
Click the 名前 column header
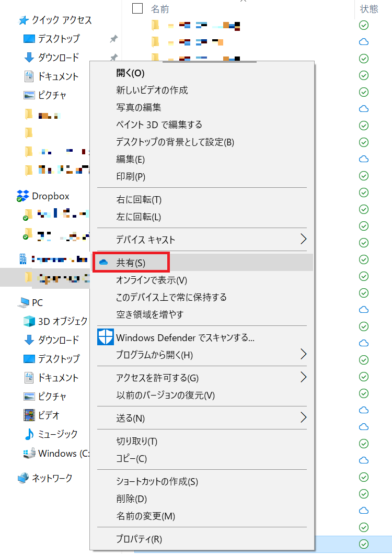pyautogui.click(x=160, y=9)
